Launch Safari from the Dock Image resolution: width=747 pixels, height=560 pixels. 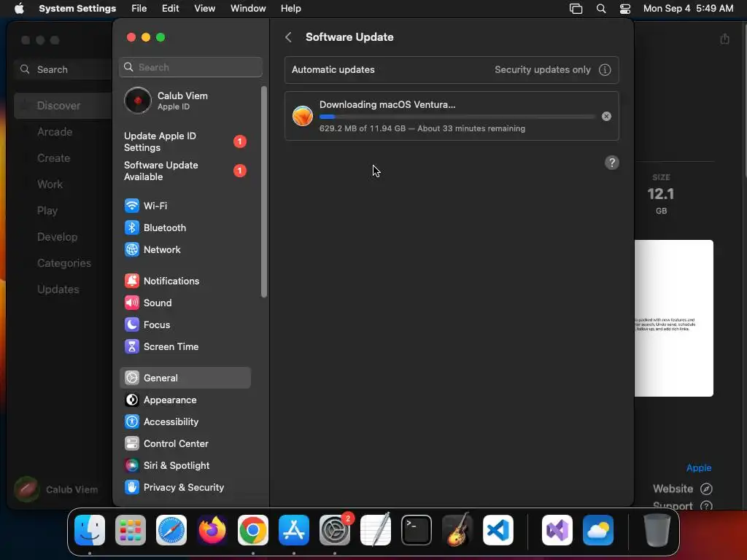click(x=171, y=530)
